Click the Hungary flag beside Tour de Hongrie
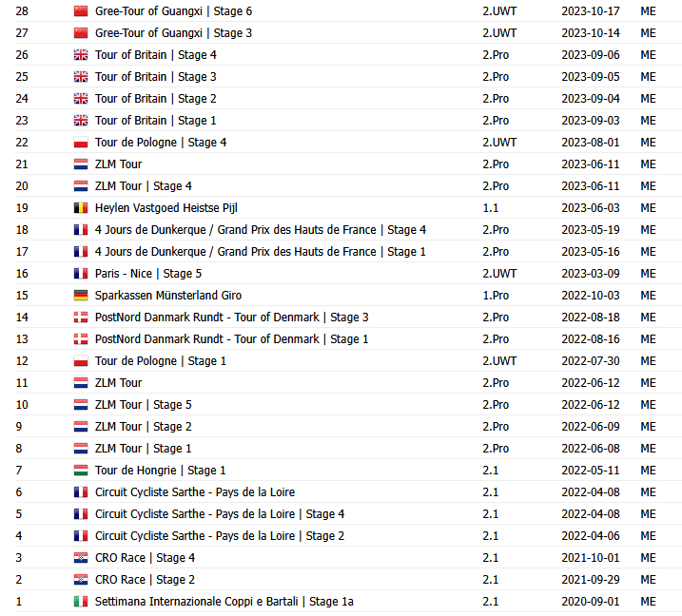 [x=81, y=471]
